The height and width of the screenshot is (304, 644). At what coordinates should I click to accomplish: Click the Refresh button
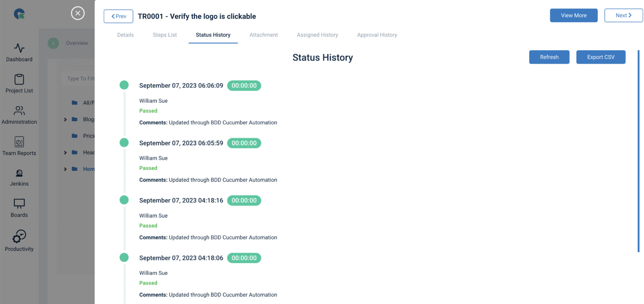(549, 57)
